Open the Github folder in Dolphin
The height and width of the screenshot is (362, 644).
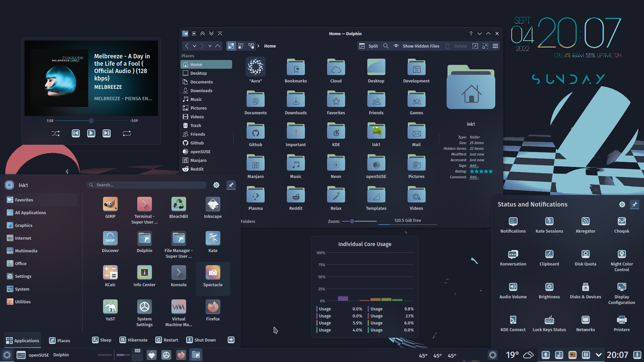tap(255, 135)
